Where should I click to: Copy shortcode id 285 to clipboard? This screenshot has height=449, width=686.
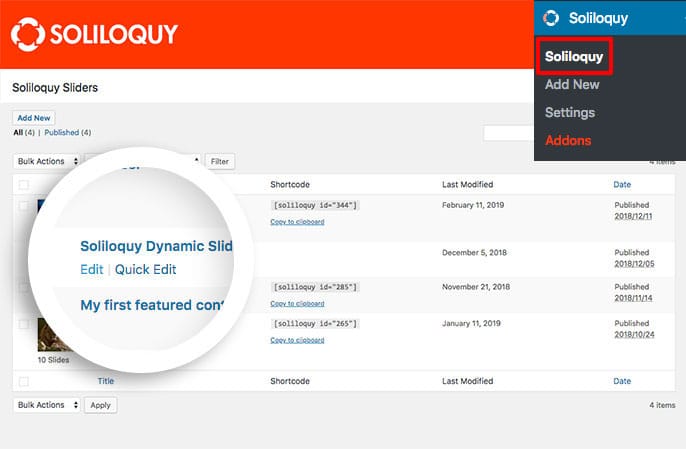pos(297,304)
